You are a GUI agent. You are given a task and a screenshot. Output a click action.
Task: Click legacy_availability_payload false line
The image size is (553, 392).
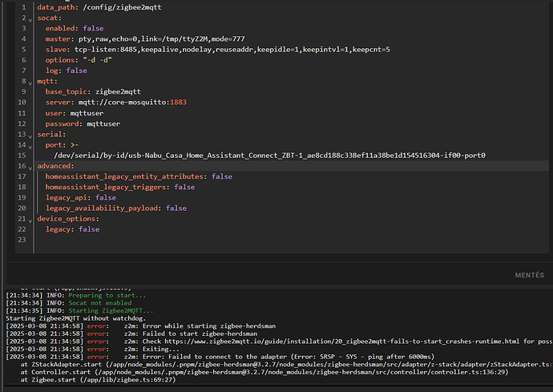115,208
